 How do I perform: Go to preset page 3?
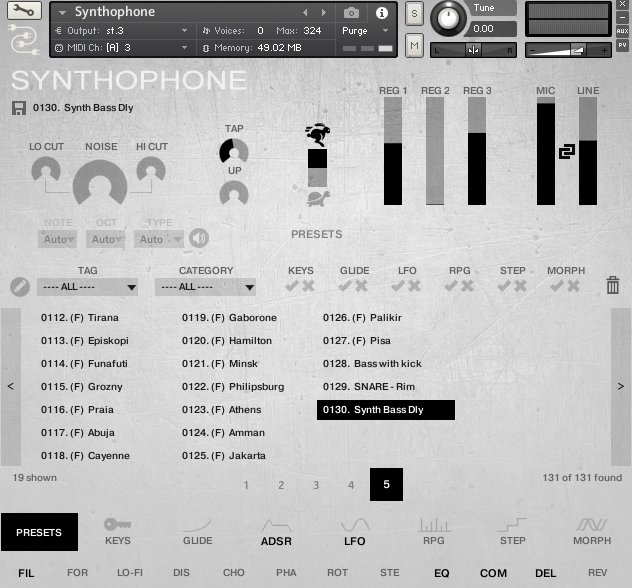(x=316, y=485)
